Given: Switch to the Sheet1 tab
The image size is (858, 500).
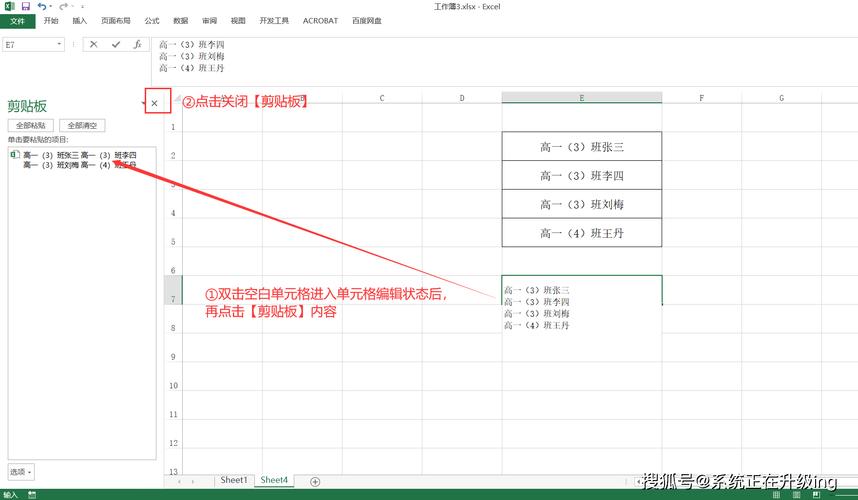Looking at the screenshot, I should tap(234, 480).
